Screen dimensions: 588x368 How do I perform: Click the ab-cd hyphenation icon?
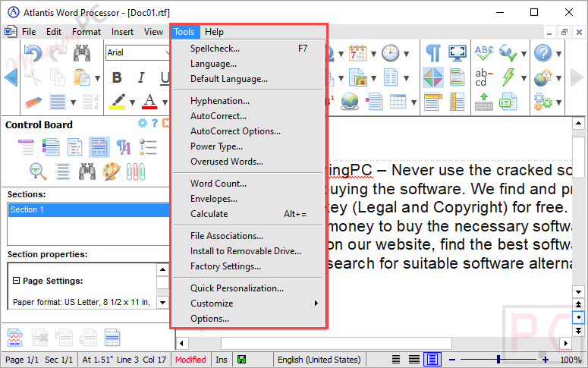(x=484, y=77)
